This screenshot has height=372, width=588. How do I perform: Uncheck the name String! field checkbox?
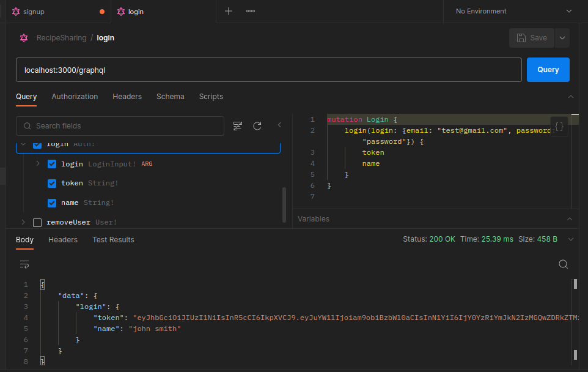click(52, 203)
